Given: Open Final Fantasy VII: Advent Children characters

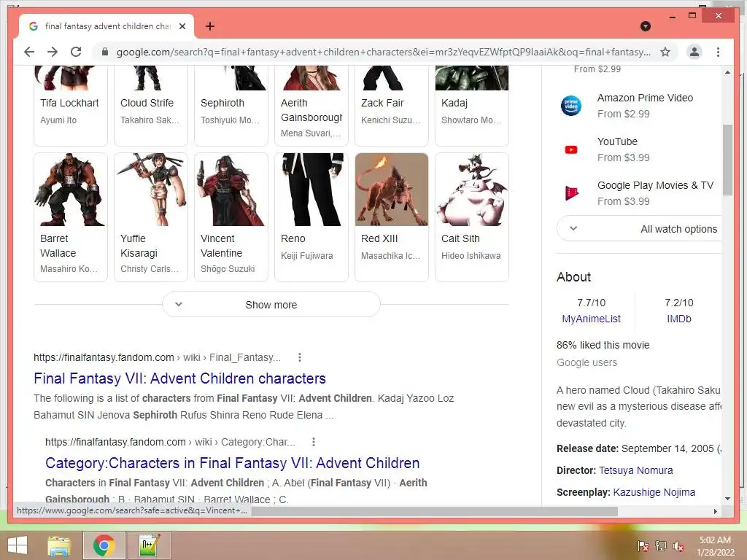Looking at the screenshot, I should point(179,378).
